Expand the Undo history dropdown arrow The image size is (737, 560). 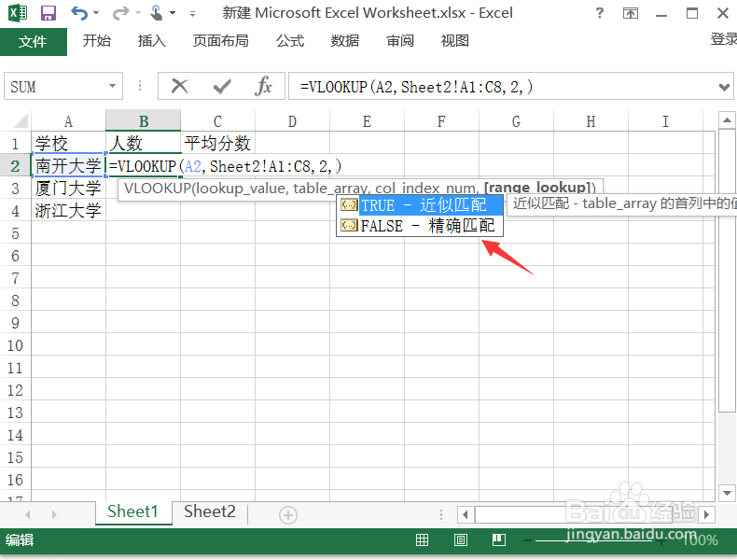point(96,13)
